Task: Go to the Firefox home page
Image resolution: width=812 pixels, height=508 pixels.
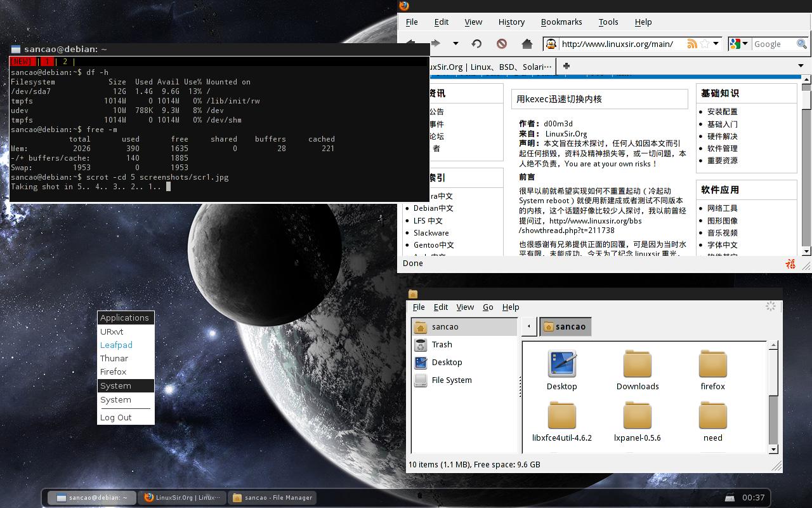Action: 527,44
